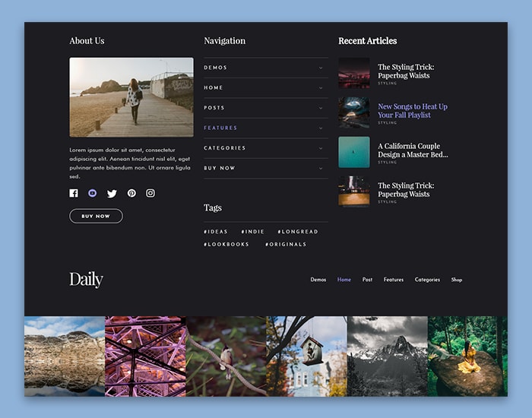Open the black and white mountain photo
The image size is (532, 418).
(x=387, y=356)
